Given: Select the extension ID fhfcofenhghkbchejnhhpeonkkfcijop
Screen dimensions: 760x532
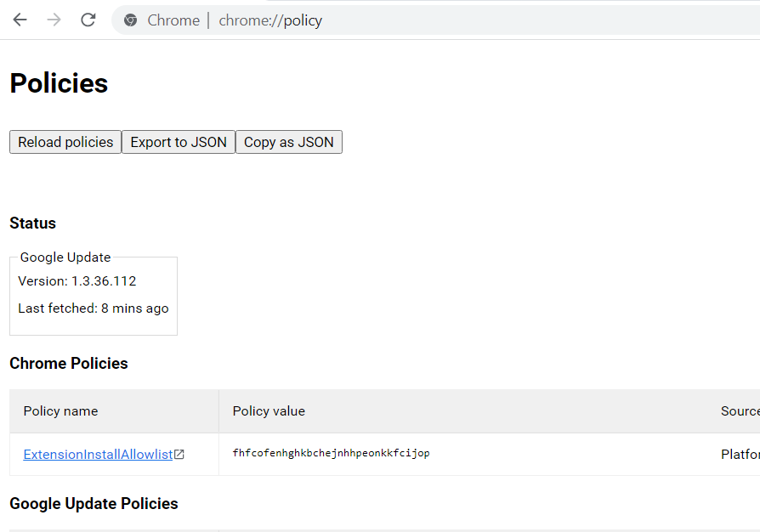Looking at the screenshot, I should 331,453.
